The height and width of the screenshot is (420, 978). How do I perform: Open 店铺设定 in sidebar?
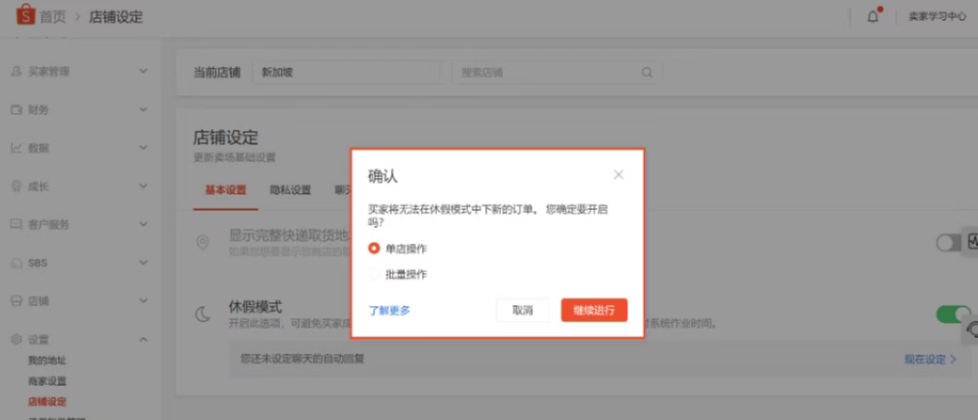[x=47, y=402]
